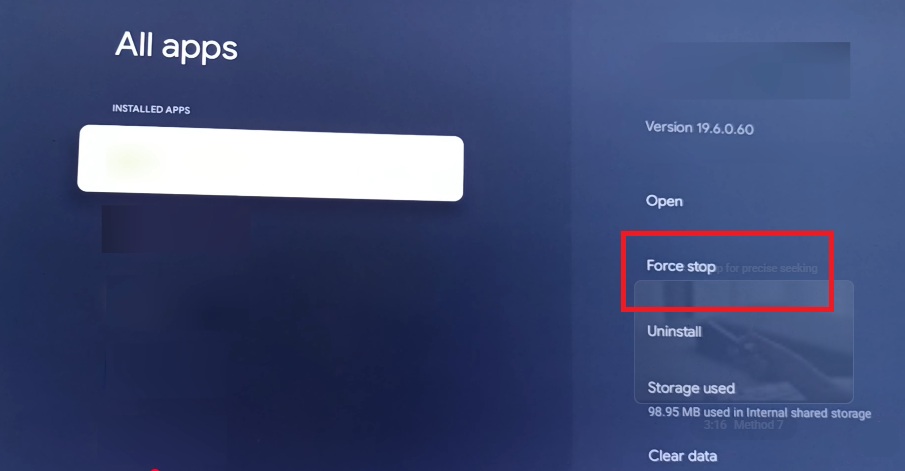The image size is (905, 471).
Task: Click the red dot at the bottom edge
Action: pyautogui.click(x=155, y=469)
